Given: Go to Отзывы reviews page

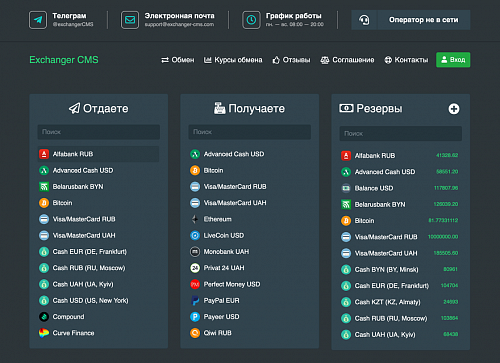Looking at the screenshot, I should pyautogui.click(x=291, y=60).
